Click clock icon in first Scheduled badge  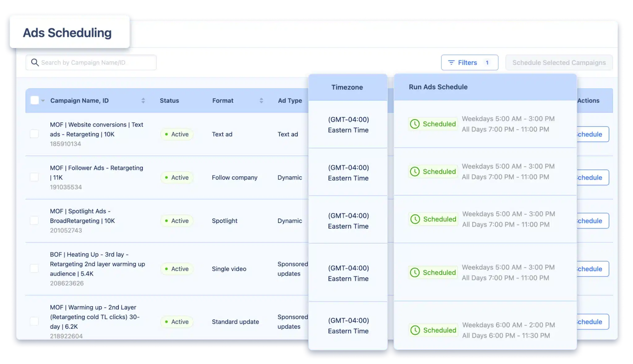click(x=415, y=124)
